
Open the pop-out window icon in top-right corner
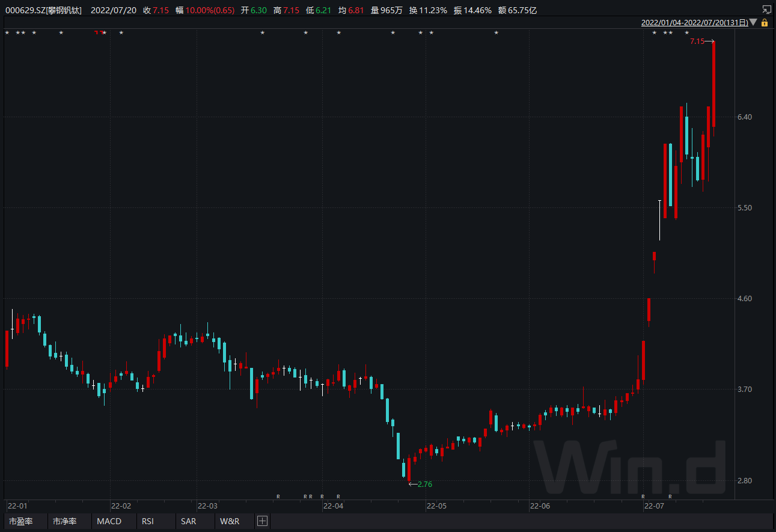[x=766, y=10]
